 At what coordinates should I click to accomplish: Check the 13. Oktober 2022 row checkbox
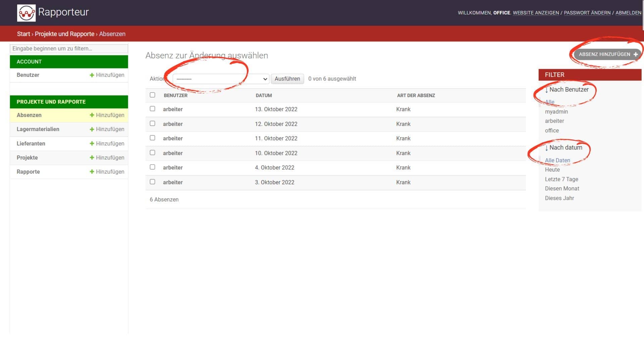(x=152, y=109)
